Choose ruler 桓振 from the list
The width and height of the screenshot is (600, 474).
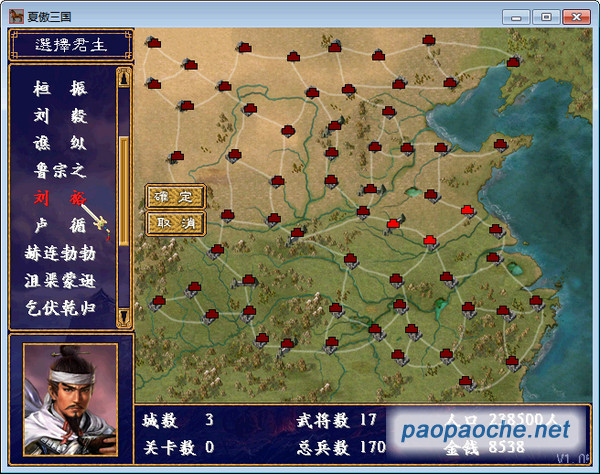point(60,88)
